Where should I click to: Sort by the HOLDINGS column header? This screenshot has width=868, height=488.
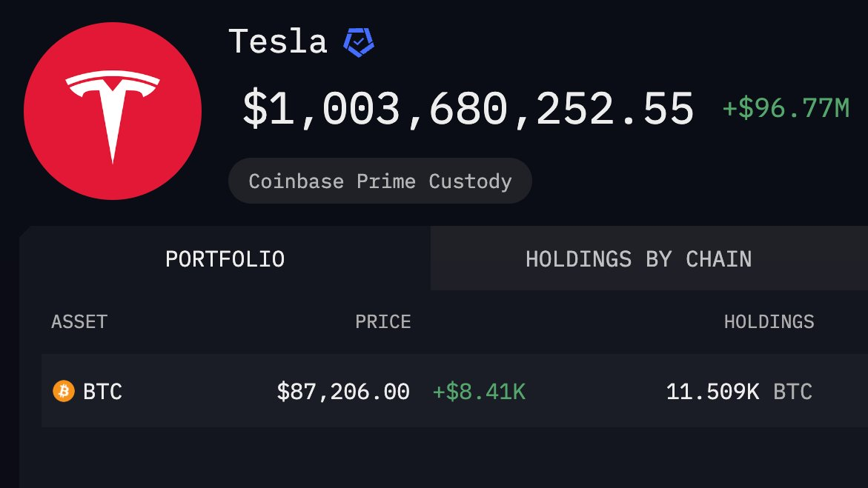pos(769,321)
